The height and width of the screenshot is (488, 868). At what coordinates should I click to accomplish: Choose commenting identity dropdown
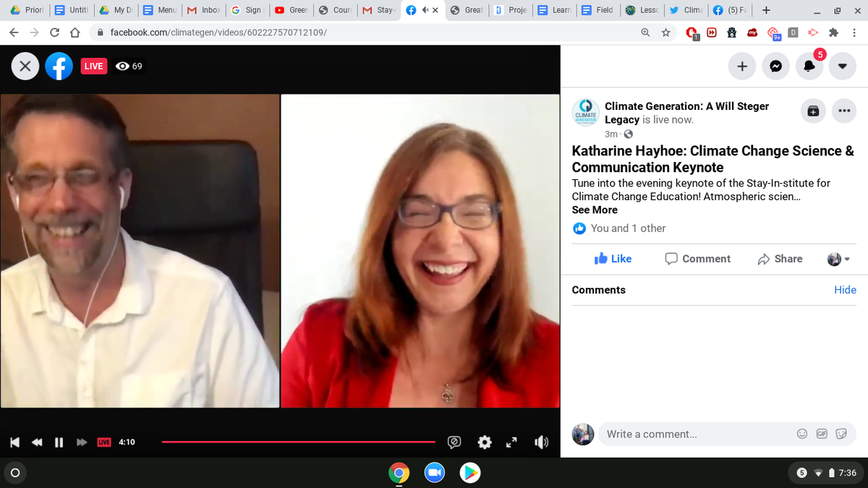[838, 259]
